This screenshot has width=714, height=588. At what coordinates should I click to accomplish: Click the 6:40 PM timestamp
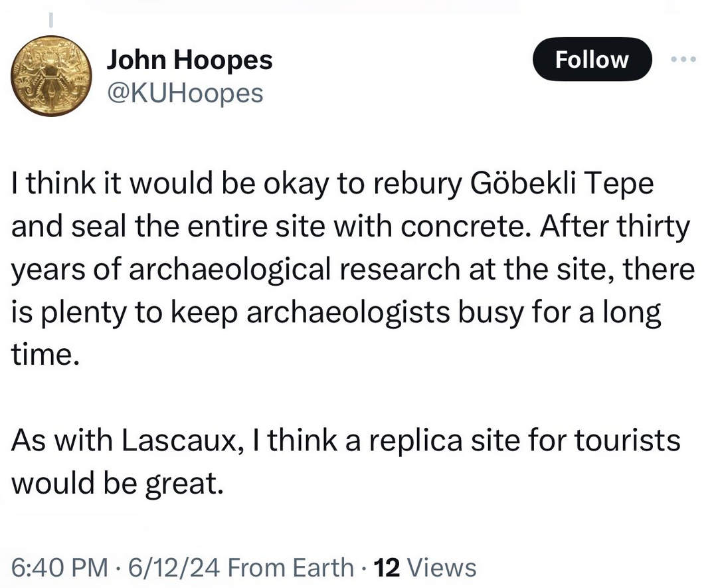click(x=58, y=567)
